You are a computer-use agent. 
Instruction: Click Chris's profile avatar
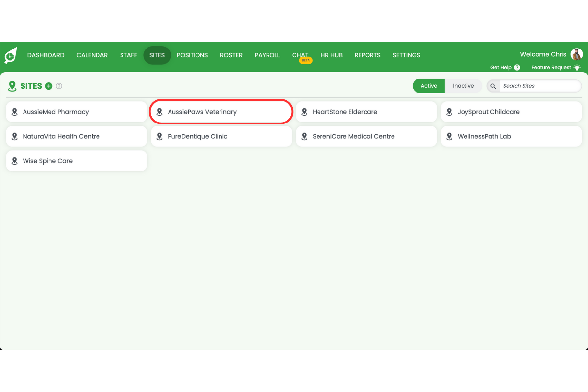576,54
